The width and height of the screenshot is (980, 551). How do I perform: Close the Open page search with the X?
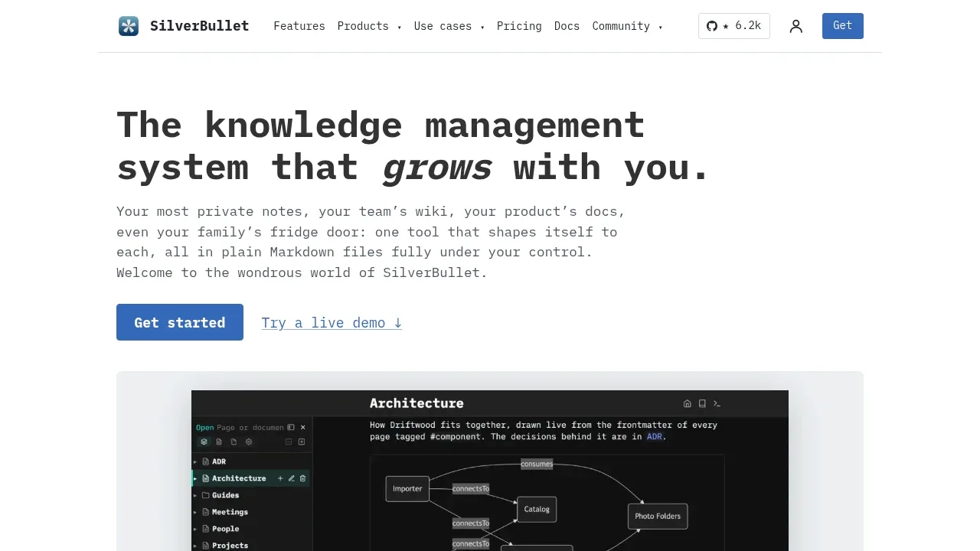point(303,427)
